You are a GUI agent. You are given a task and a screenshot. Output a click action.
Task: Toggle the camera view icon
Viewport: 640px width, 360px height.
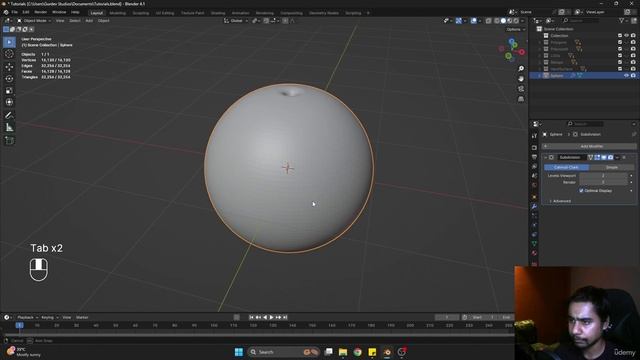click(521, 89)
